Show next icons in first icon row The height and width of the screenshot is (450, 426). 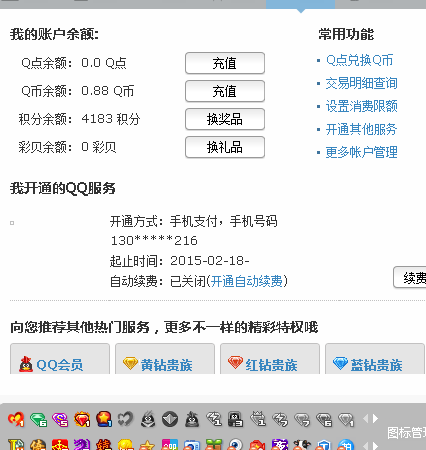[x=376, y=418]
